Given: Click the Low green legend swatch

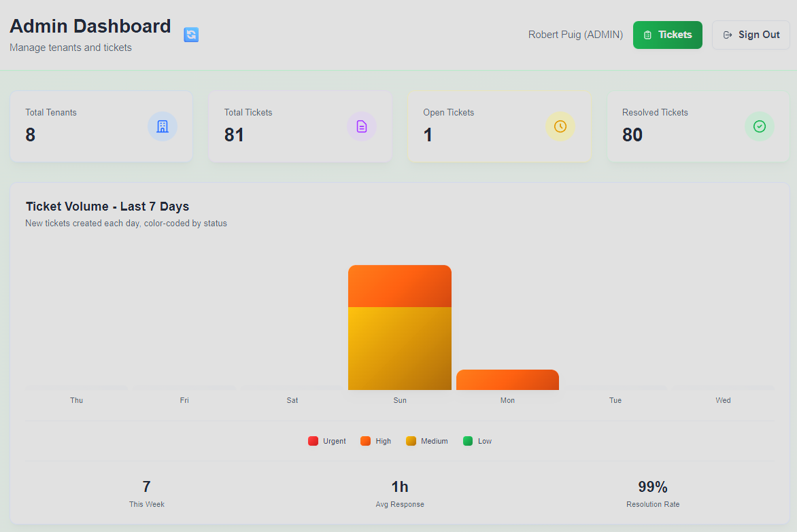Looking at the screenshot, I should 468,441.
